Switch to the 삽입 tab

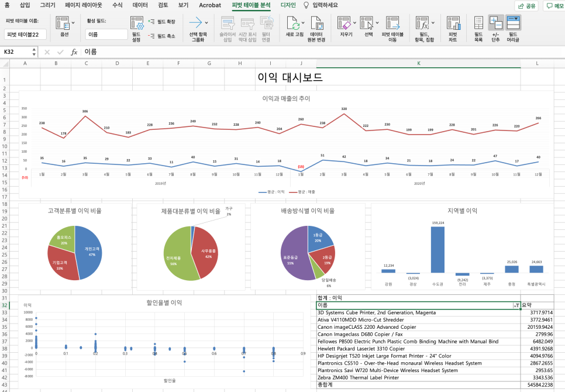coord(25,5)
